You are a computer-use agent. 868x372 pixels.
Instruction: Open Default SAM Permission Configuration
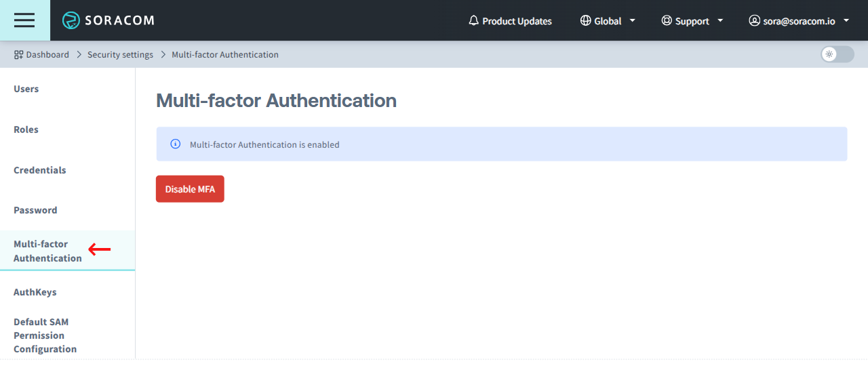click(x=45, y=335)
